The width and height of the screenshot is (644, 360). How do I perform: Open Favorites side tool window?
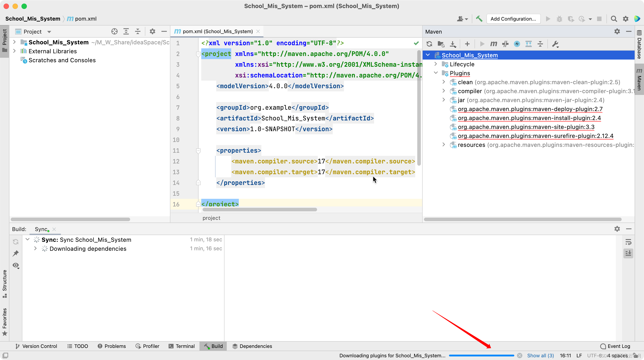[4, 322]
